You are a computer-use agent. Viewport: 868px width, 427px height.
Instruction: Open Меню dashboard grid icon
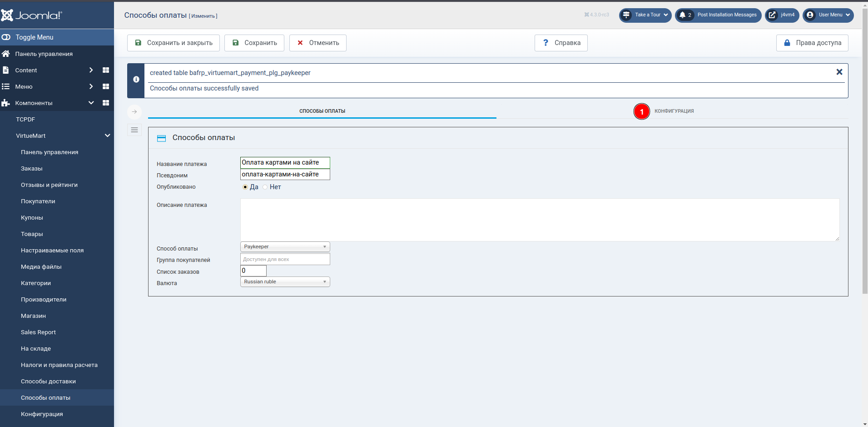[x=106, y=86]
